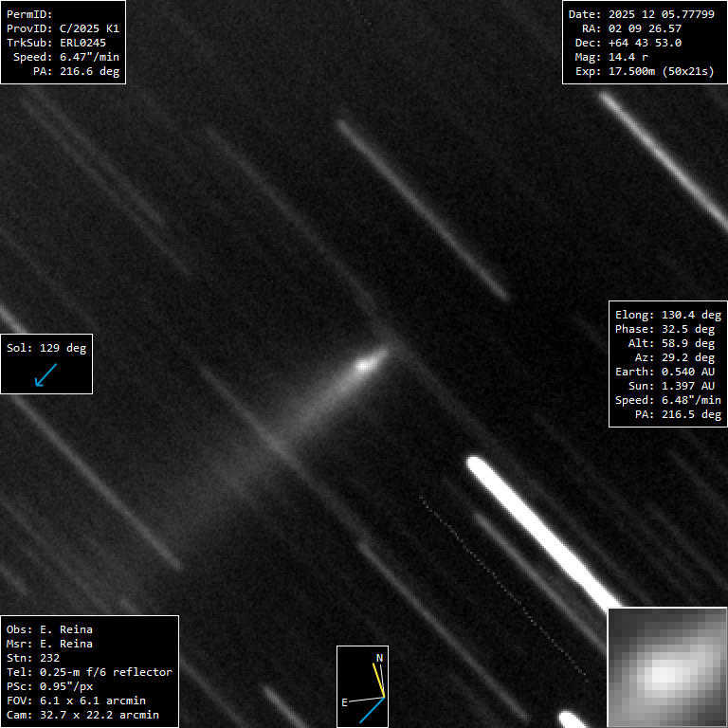Image resolution: width=728 pixels, height=728 pixels.
Task: Open the zoomed comet inset thumbnail
Action: point(666,667)
